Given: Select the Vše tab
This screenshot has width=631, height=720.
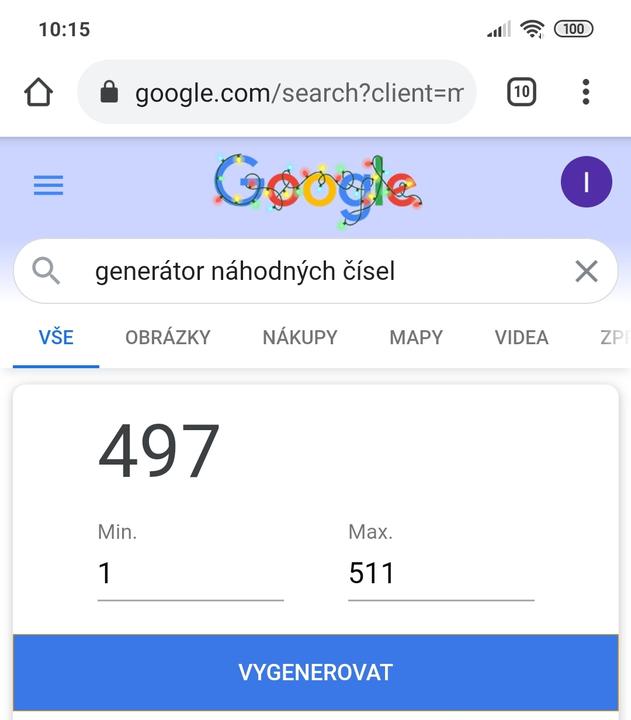Looking at the screenshot, I should point(56,337).
